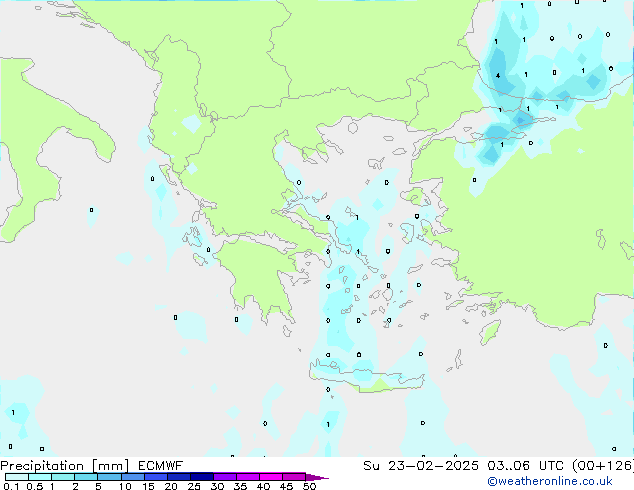Viewport: 634px width, 490px height.
Task: Select the 5–10 mm legend color box
Action: click(x=109, y=477)
